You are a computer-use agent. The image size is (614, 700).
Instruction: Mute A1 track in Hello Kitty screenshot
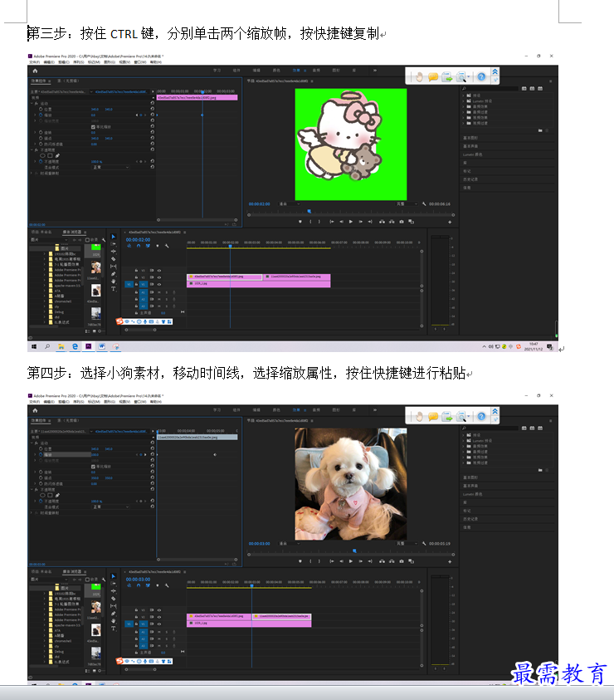[x=159, y=292]
